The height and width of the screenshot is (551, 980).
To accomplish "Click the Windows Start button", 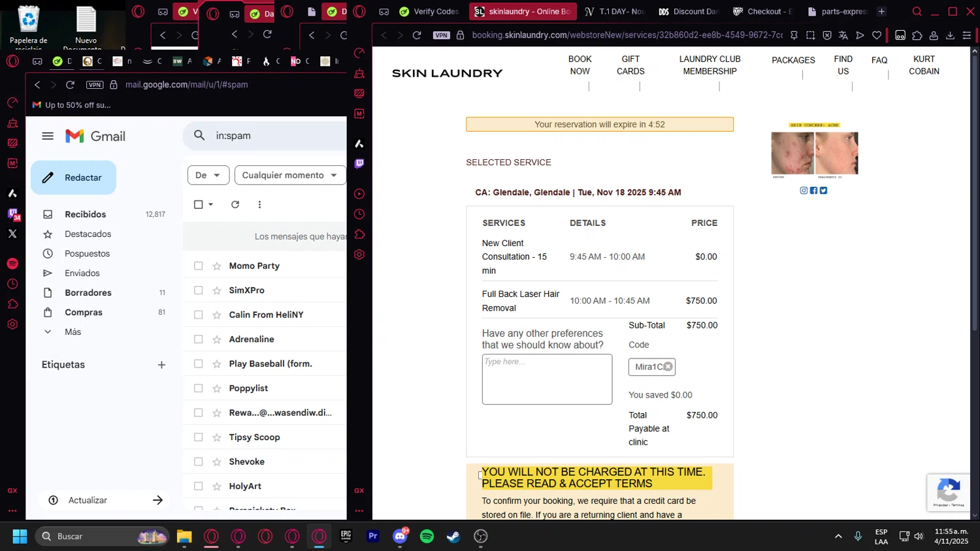I will click(20, 536).
